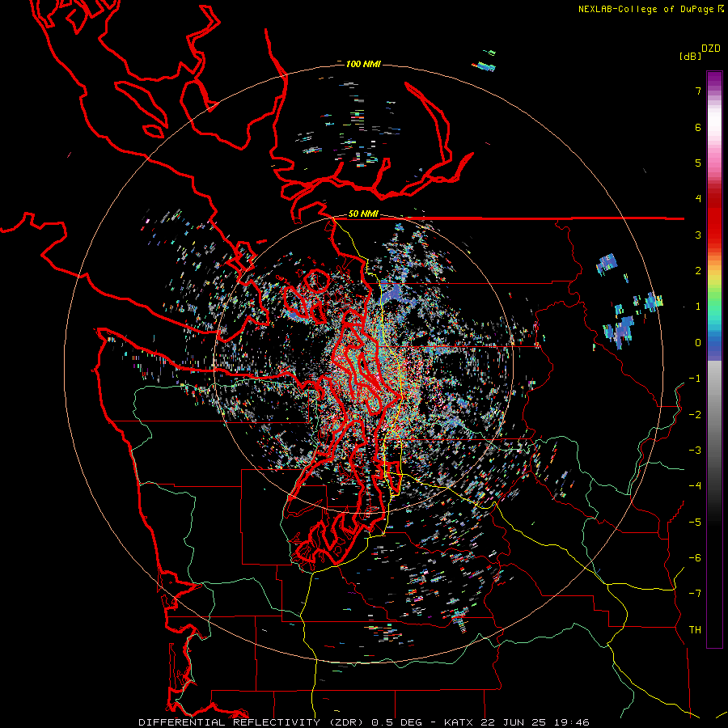Viewport: 728px width, 728px height.
Task: Click the vertical ZDR color bar legend
Action: [714, 359]
